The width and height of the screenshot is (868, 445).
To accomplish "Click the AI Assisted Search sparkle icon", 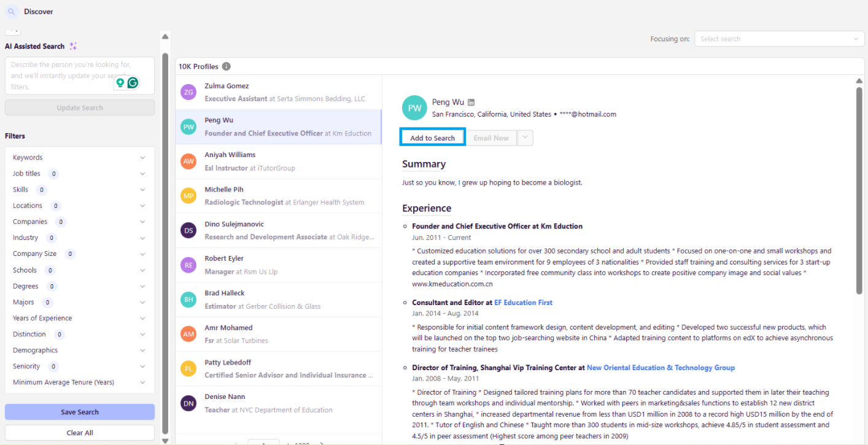I will point(73,46).
